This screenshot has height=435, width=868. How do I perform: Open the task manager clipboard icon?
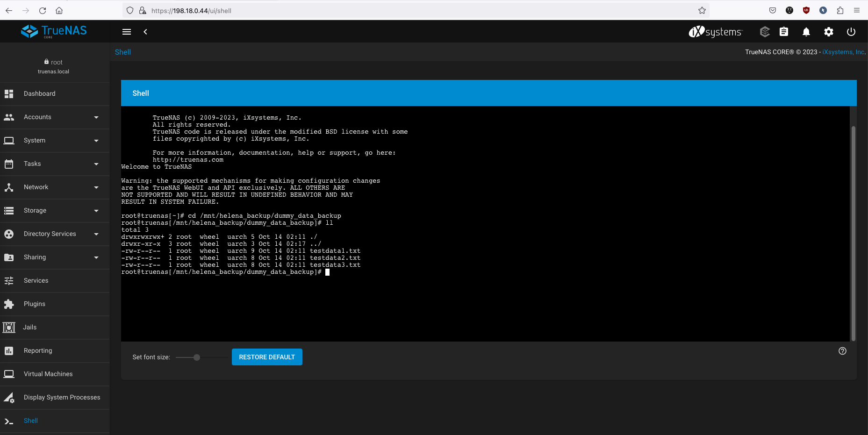click(784, 32)
